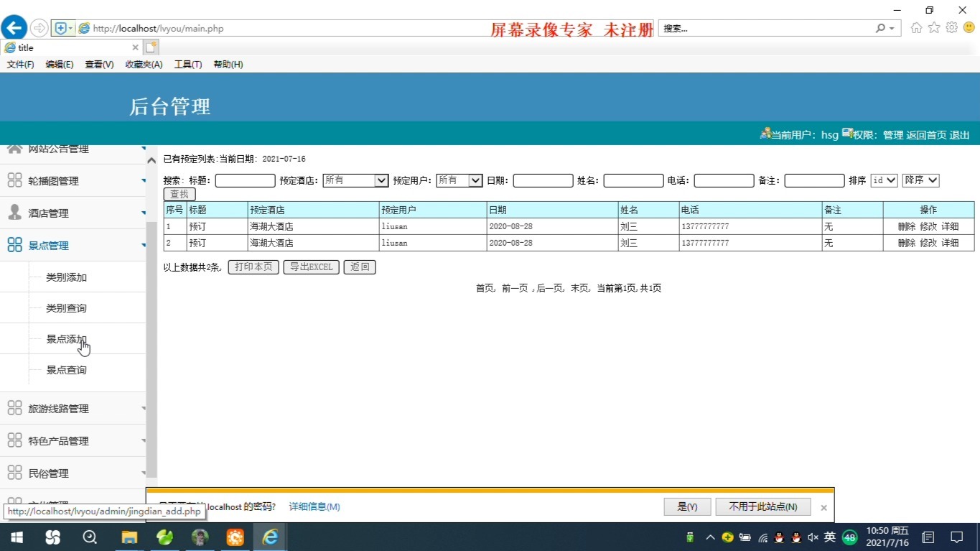Screen dimensions: 980x551
Task: Open the 工具(T) menu
Action: [188, 65]
